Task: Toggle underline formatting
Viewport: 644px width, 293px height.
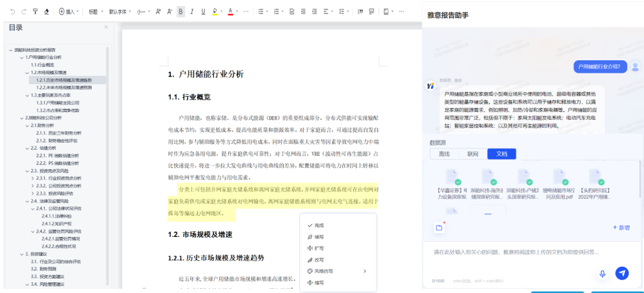Action: [203, 11]
